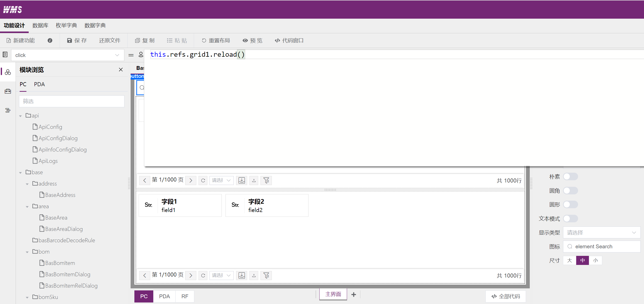Select PDA tab in module browser
Screen dimensions: 644x304
point(39,84)
